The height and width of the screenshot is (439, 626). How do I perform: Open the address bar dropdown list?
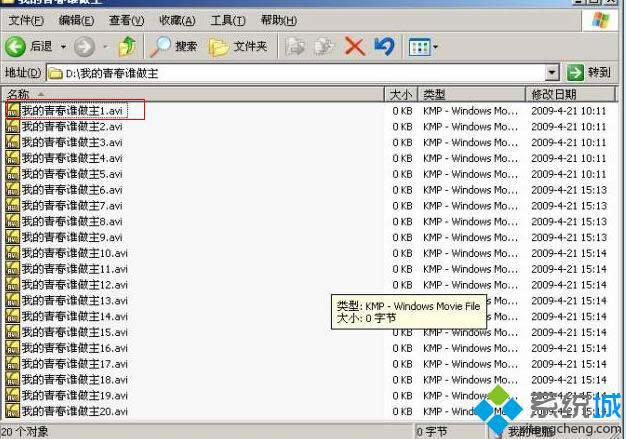pyautogui.click(x=552, y=73)
